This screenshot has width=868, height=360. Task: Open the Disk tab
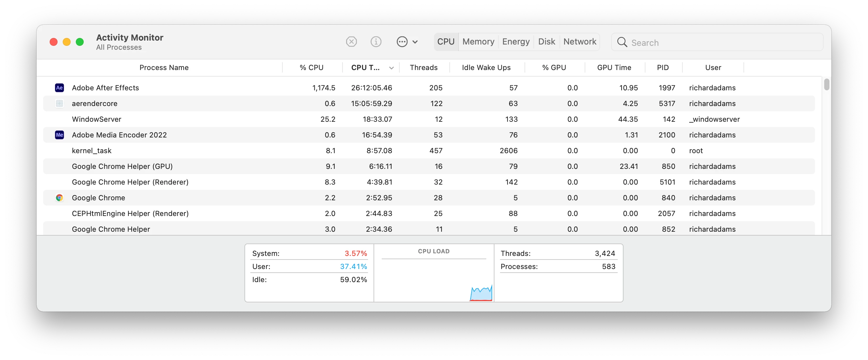click(x=546, y=42)
